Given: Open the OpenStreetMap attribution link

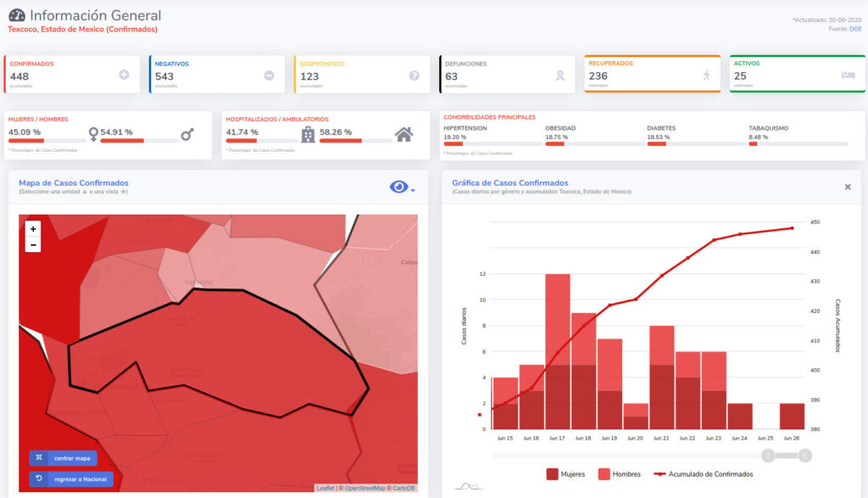Looking at the screenshot, I should (x=363, y=488).
